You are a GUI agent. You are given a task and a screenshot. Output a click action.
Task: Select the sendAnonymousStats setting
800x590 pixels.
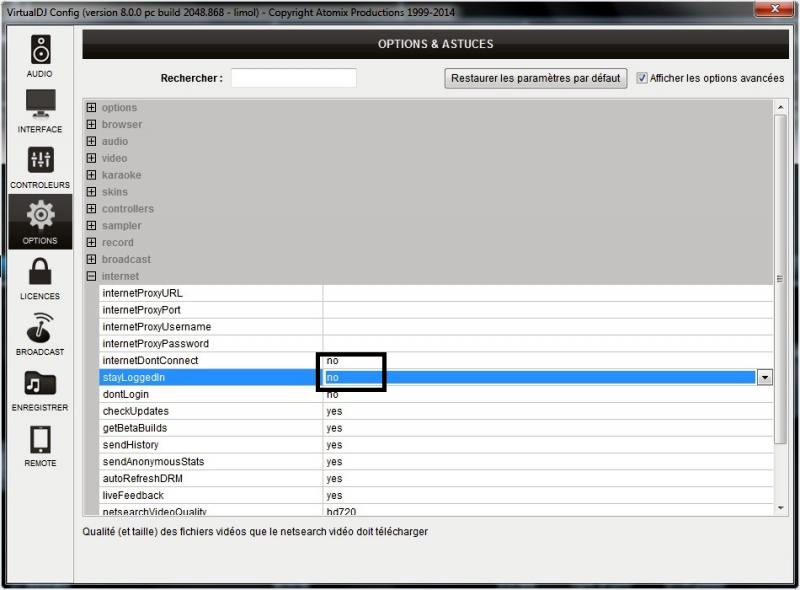(153, 461)
